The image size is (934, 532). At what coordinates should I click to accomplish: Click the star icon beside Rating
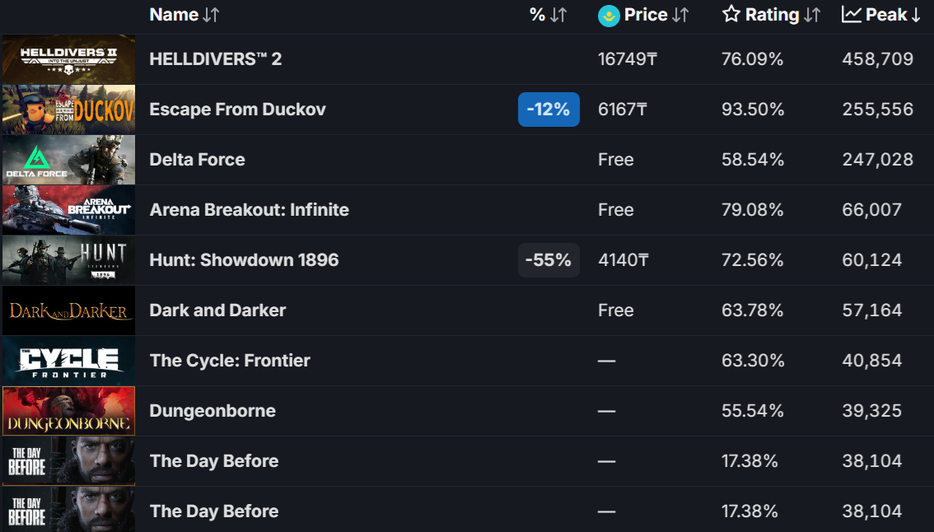731,15
